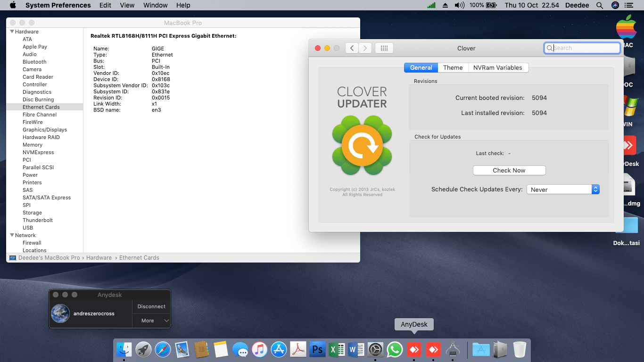The image size is (644, 362).
Task: Open the Edit menu
Action: coord(106,5)
